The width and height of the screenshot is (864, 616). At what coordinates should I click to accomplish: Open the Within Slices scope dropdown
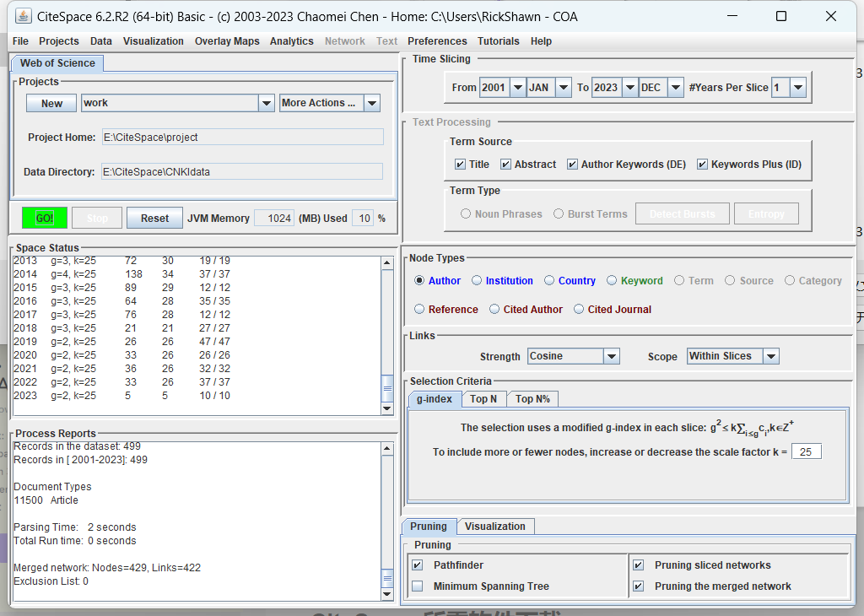[771, 356]
